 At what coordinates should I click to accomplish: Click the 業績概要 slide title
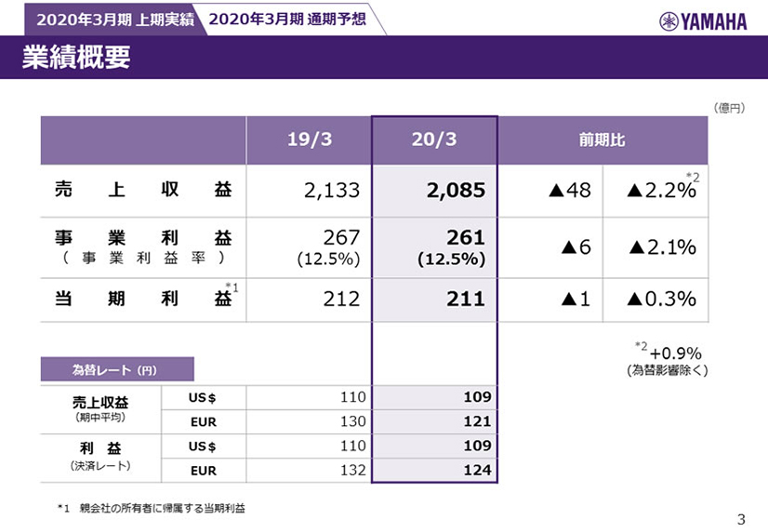76,58
